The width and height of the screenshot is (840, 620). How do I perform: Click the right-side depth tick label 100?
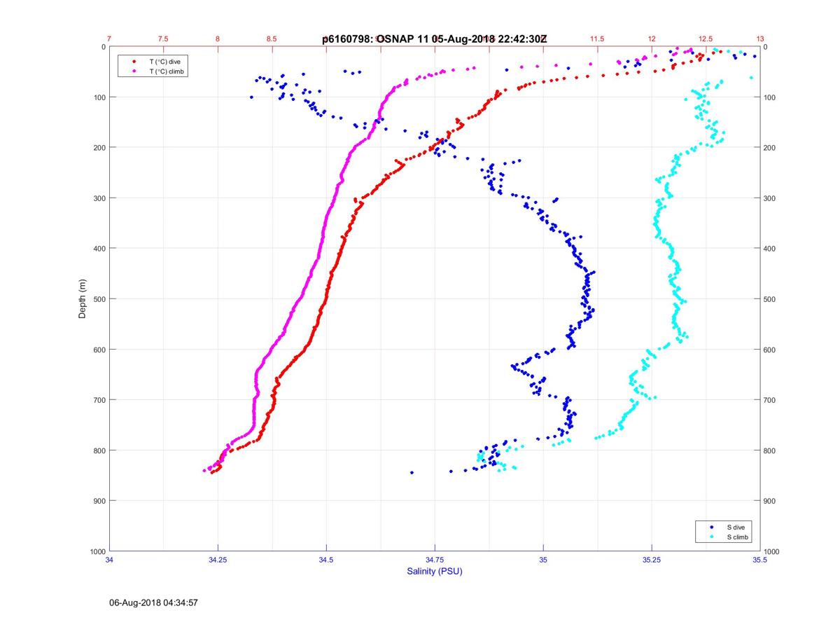[771, 97]
